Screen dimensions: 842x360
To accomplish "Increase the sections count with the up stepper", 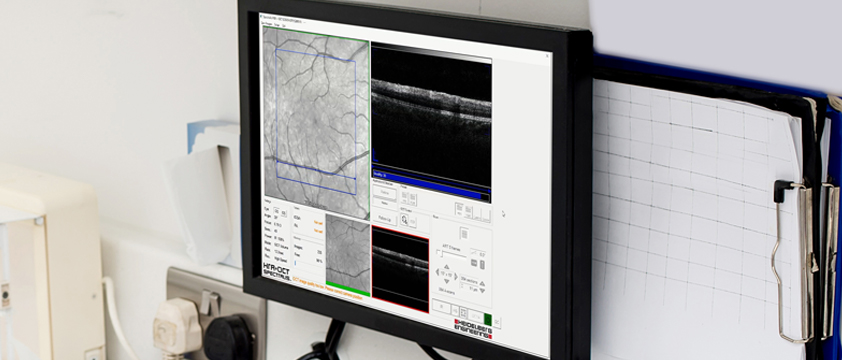I will click(482, 283).
